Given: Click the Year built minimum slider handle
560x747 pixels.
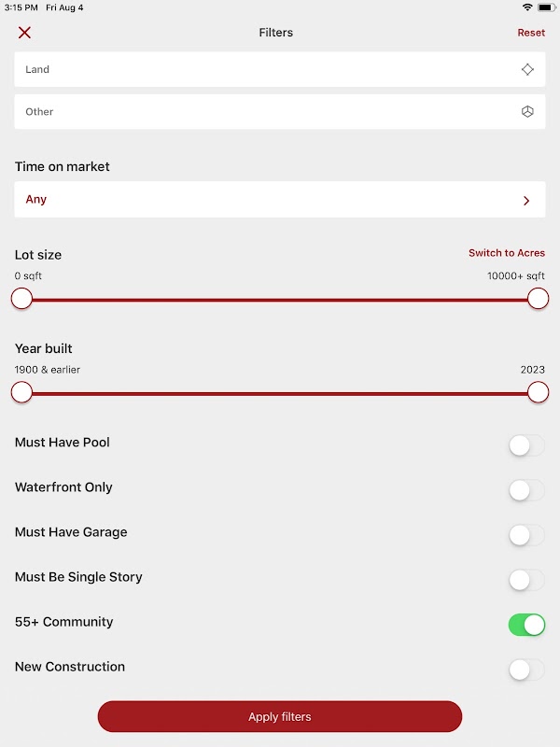Looking at the screenshot, I should 21,392.
